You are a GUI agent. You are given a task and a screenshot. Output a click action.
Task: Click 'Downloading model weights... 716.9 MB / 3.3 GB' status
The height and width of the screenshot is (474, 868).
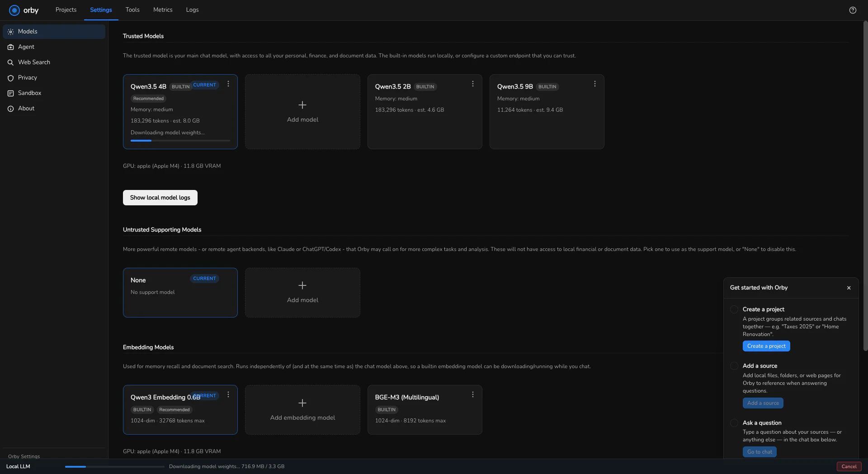click(x=226, y=466)
